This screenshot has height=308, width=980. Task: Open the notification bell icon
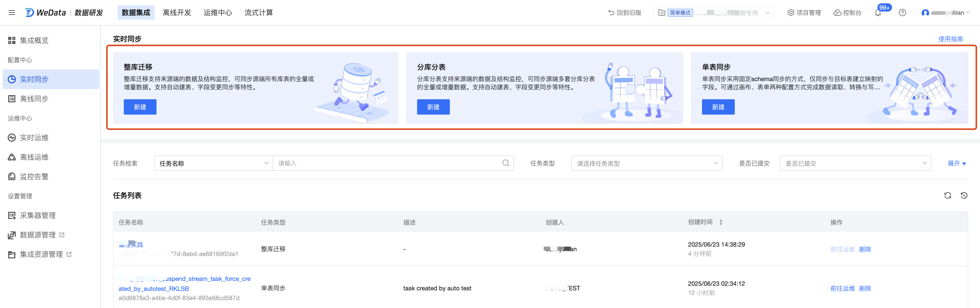click(x=878, y=13)
